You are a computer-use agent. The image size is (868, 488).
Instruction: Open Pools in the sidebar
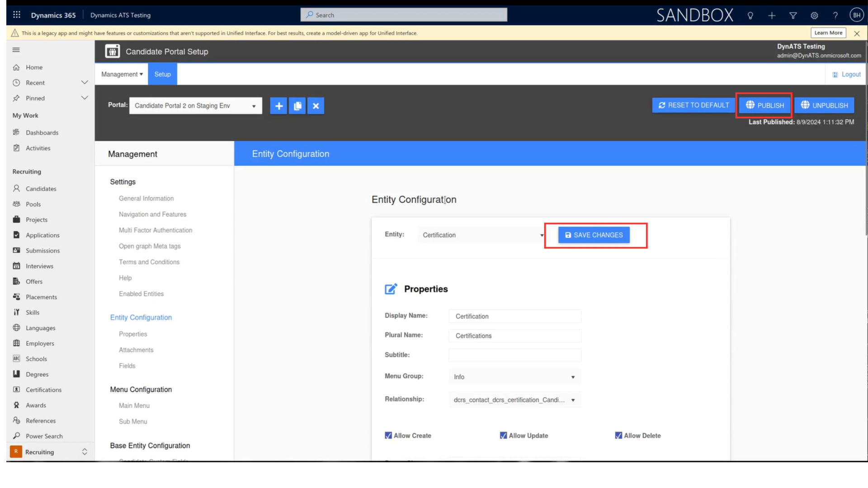tap(33, 204)
